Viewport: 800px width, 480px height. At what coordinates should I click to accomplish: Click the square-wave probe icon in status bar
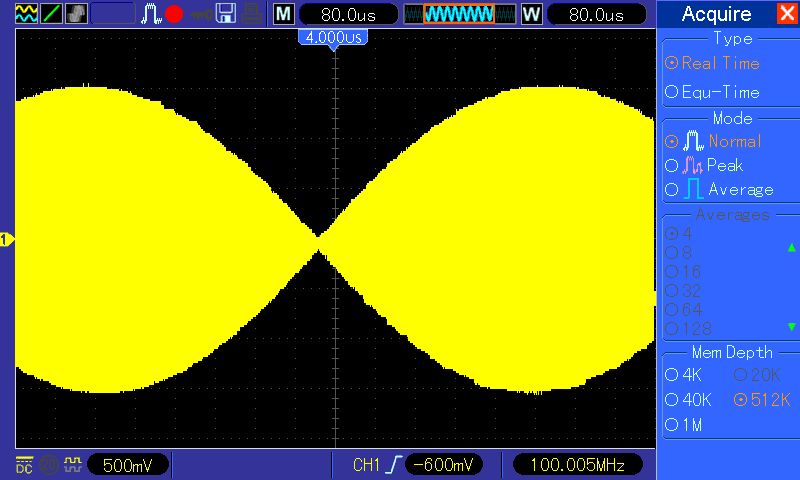pos(73,464)
